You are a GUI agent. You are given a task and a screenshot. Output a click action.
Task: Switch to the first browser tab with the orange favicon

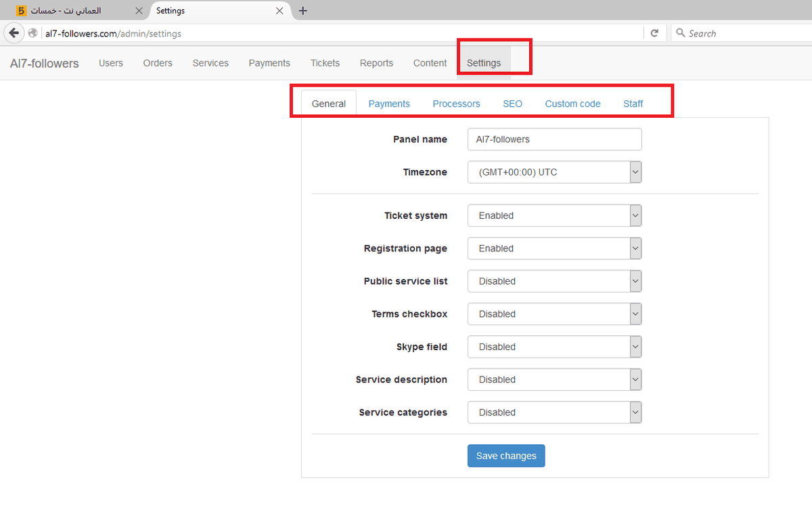pyautogui.click(x=74, y=11)
